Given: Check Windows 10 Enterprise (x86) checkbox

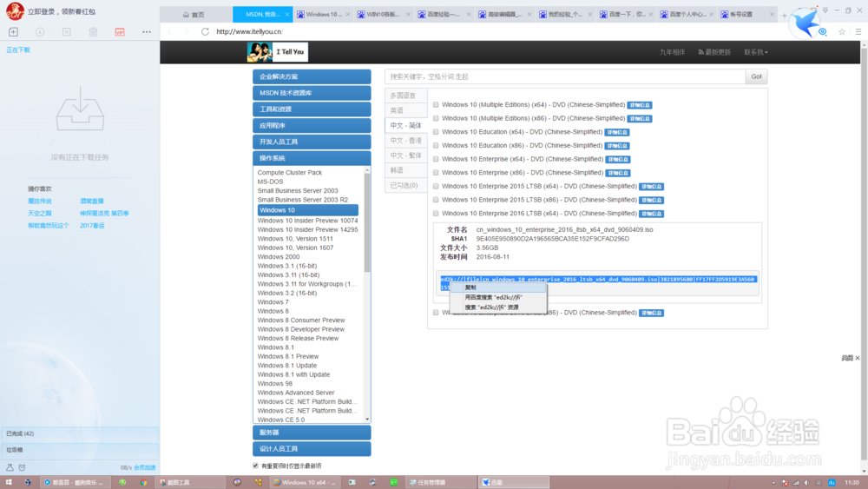Looking at the screenshot, I should (436, 172).
